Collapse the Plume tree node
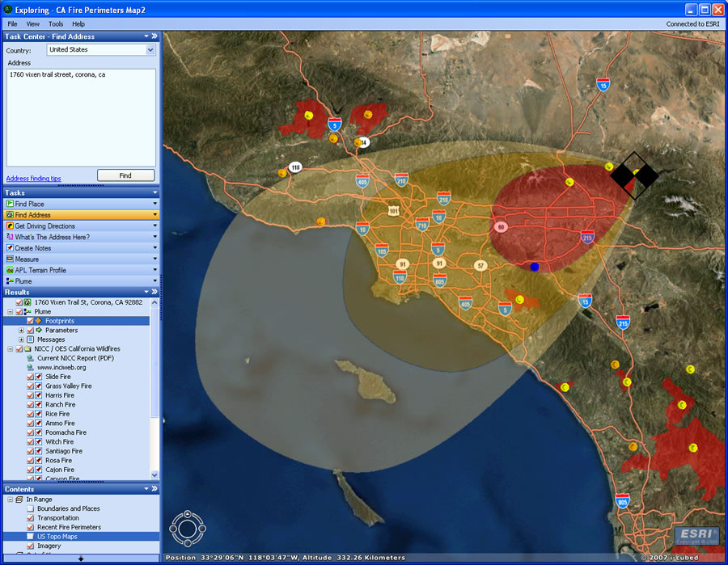The height and width of the screenshot is (565, 728). coord(11,312)
